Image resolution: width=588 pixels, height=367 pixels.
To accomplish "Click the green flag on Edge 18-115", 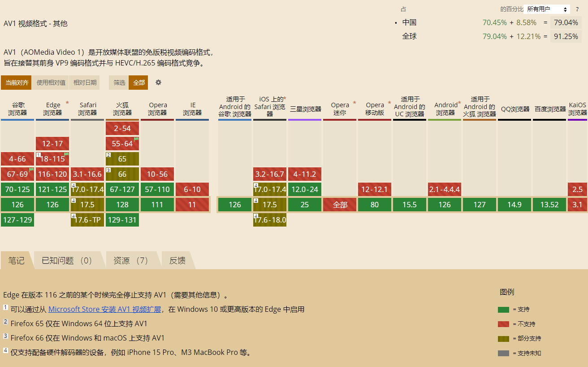I will pos(66,154).
